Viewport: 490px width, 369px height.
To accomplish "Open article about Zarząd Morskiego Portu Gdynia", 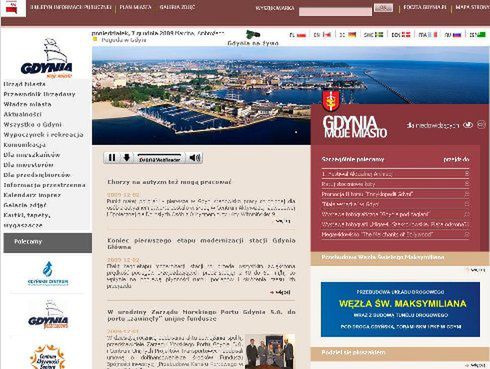I will pos(201,315).
